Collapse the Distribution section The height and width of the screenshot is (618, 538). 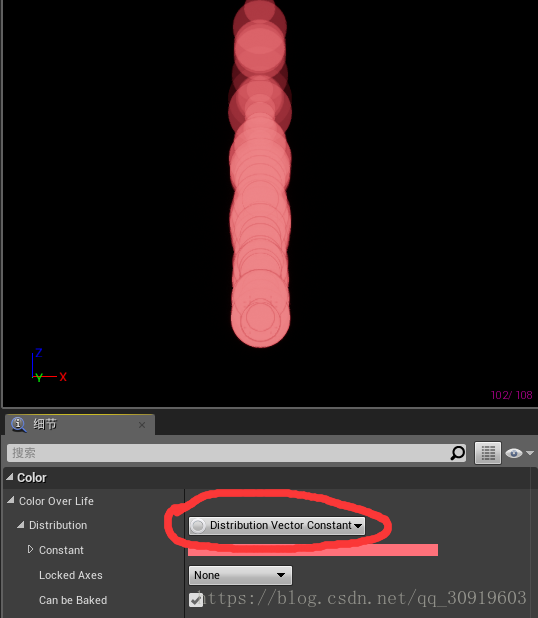[21, 525]
